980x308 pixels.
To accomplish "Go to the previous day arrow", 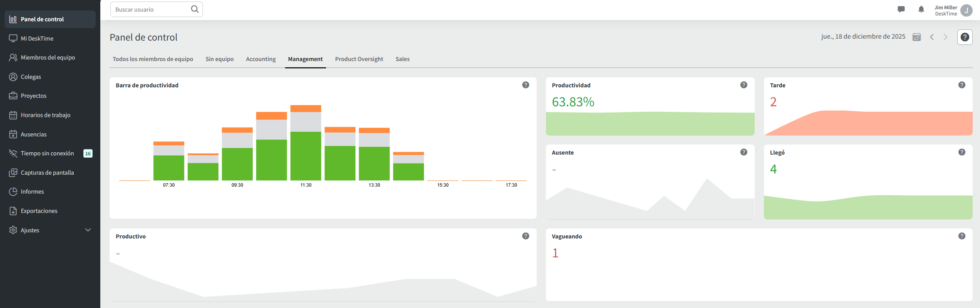I will [x=932, y=37].
